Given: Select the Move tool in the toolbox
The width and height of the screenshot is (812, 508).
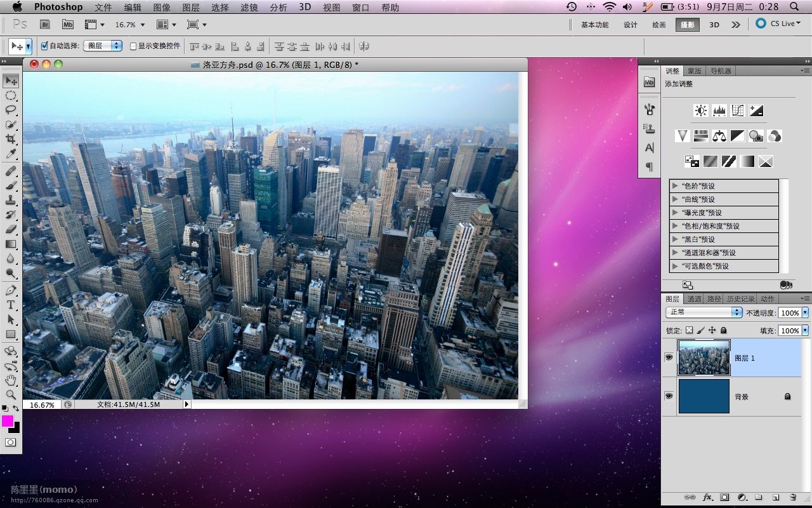Looking at the screenshot, I should point(11,81).
